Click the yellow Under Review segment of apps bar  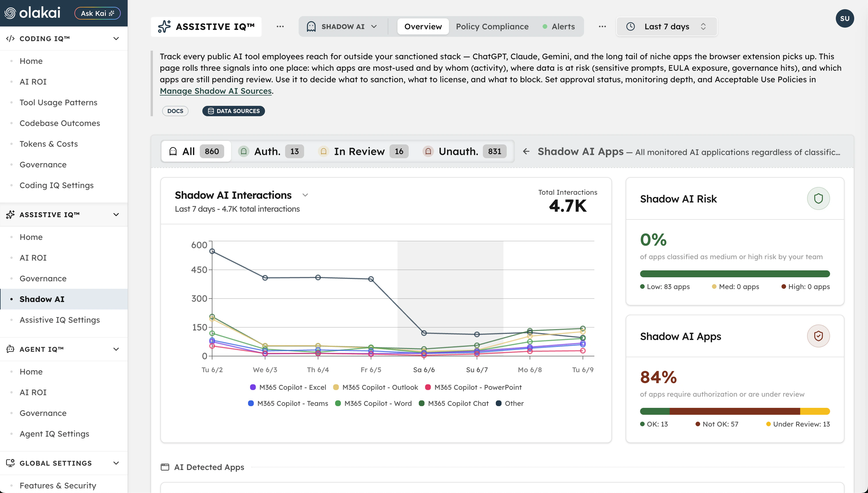(815, 411)
